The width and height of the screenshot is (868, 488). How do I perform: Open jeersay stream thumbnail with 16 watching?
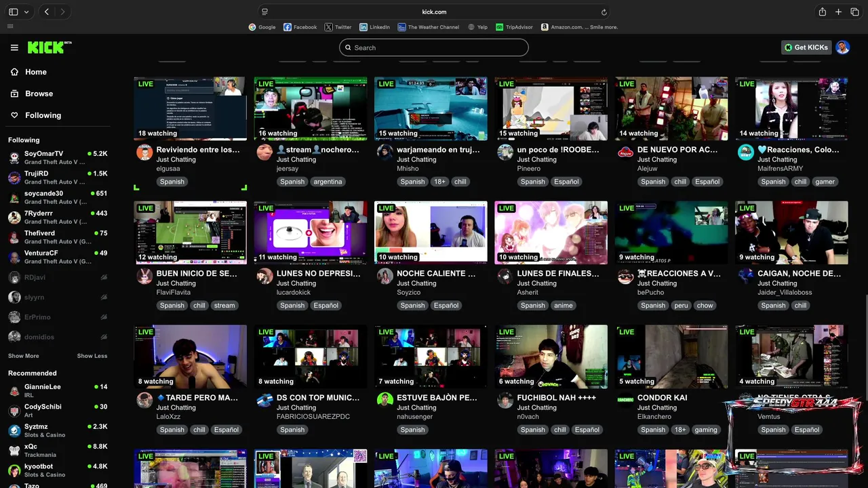pyautogui.click(x=311, y=108)
